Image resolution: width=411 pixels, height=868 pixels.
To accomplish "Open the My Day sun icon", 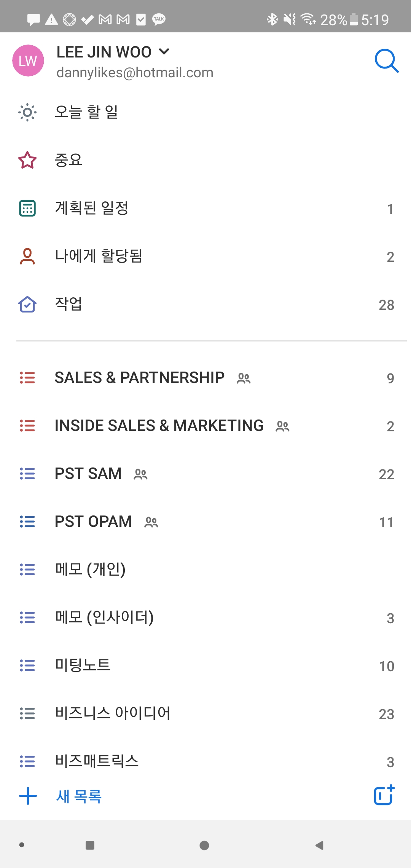I will point(27,112).
